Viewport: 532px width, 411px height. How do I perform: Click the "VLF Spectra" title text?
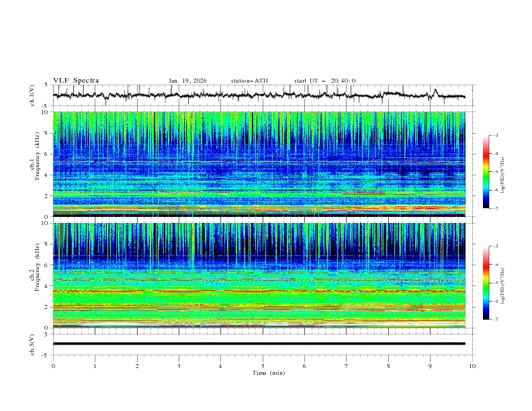point(76,81)
